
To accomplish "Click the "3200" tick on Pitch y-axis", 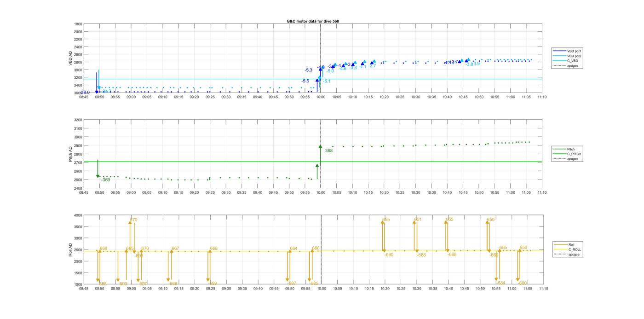I will [78, 120].
